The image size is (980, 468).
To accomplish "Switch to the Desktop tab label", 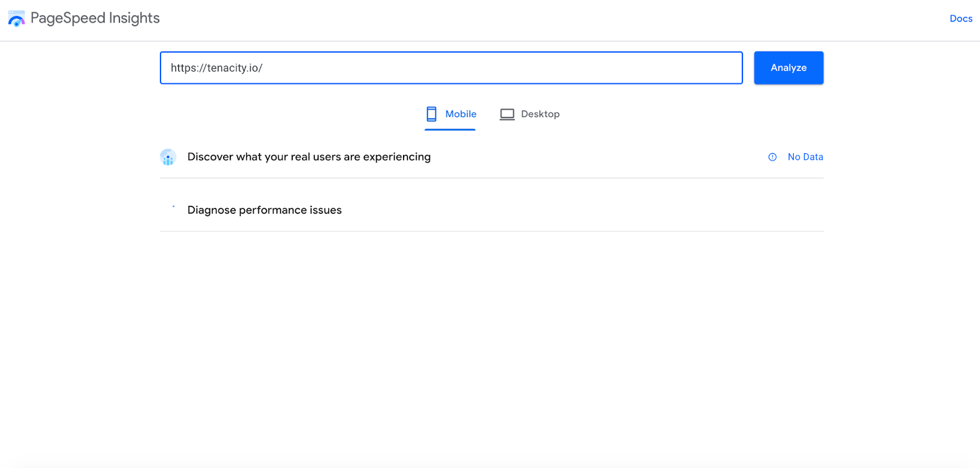I will 540,114.
